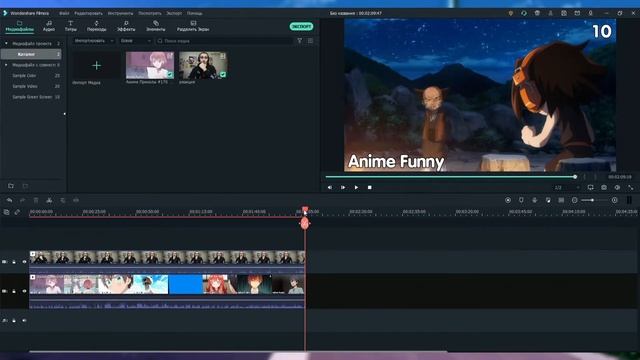This screenshot has width=640, height=360.
Task: Click the link icon beside the timeline ruler
Action: [x=17, y=212]
